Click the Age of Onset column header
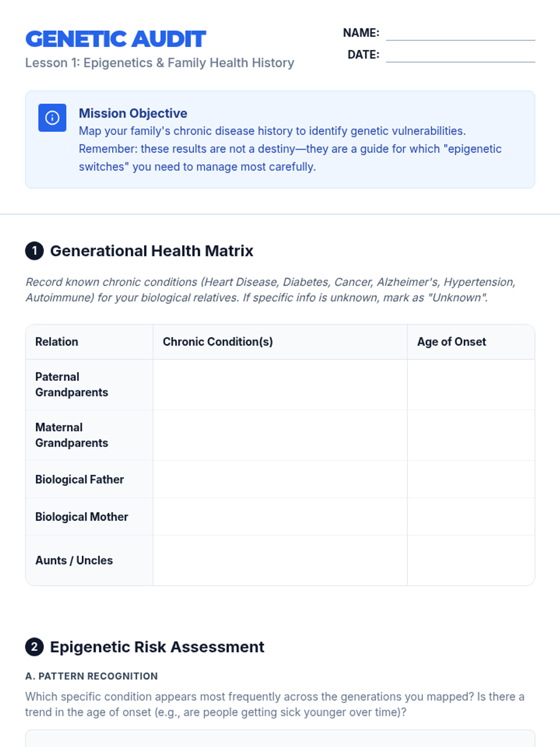This screenshot has height=747, width=560. (x=451, y=342)
